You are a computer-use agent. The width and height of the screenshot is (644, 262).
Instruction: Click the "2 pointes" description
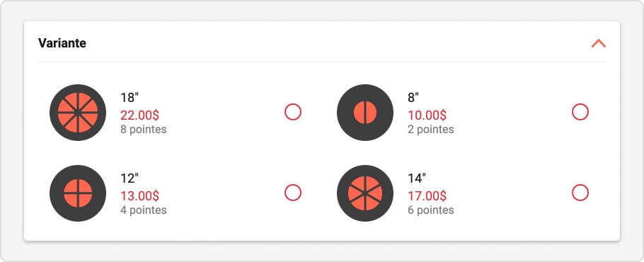[x=431, y=130]
